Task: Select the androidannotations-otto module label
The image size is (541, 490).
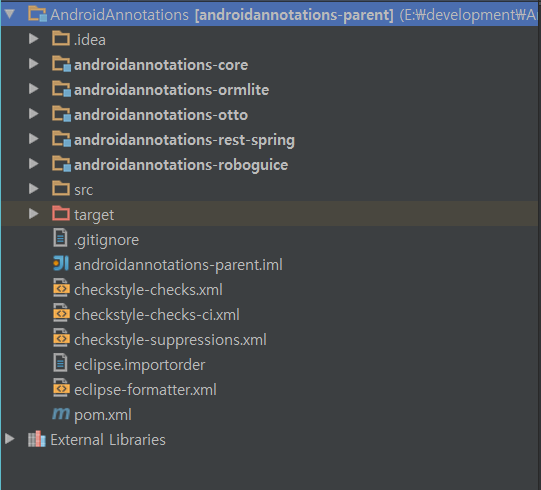Action: tap(161, 115)
